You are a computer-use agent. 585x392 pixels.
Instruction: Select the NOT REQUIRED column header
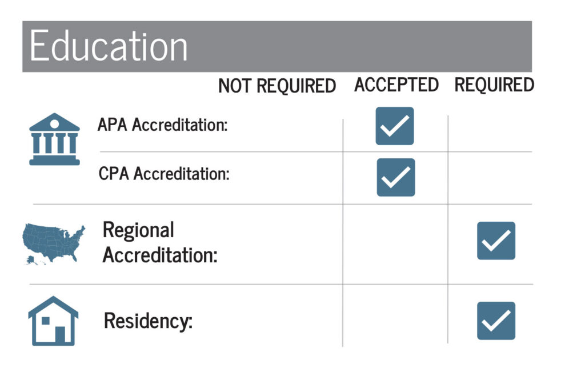pyautogui.click(x=277, y=86)
